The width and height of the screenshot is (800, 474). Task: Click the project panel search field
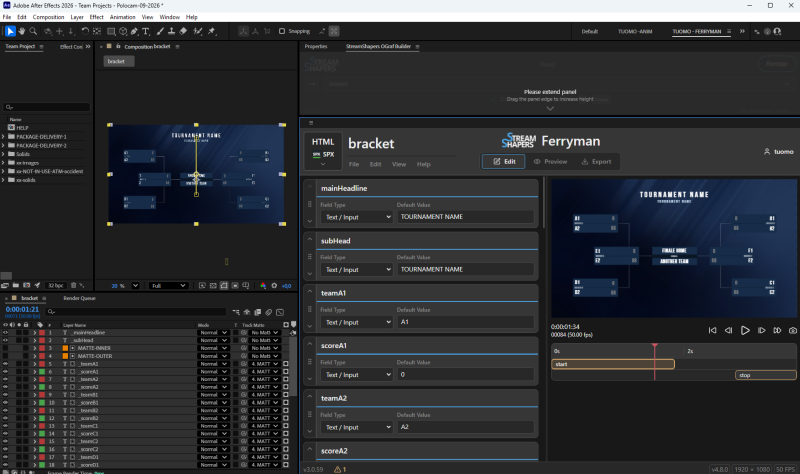coord(46,107)
